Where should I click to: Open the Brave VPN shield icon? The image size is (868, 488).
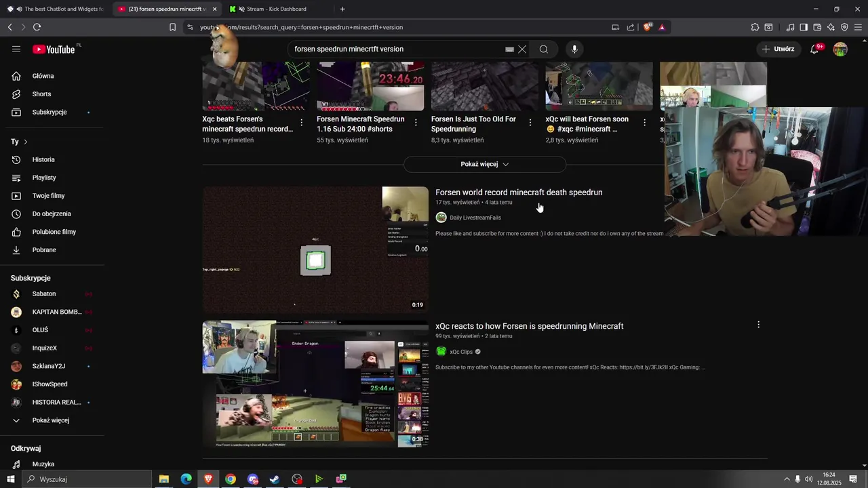click(844, 27)
